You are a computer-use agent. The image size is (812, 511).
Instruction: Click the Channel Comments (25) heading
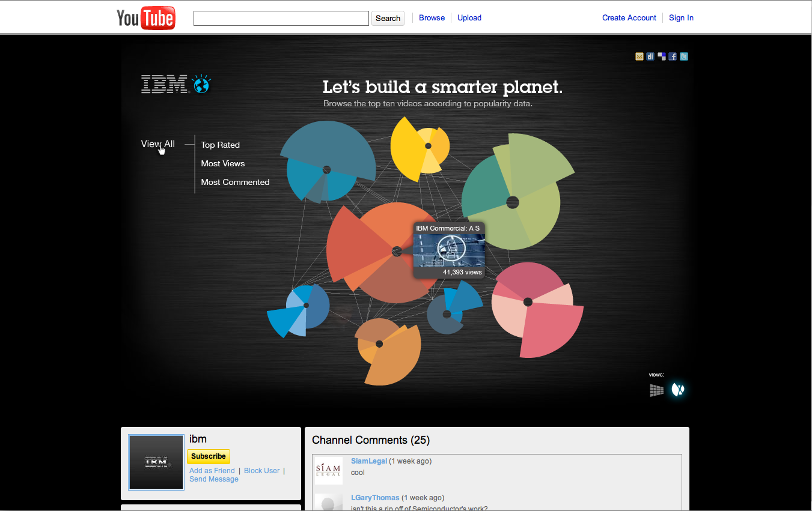[x=371, y=440]
